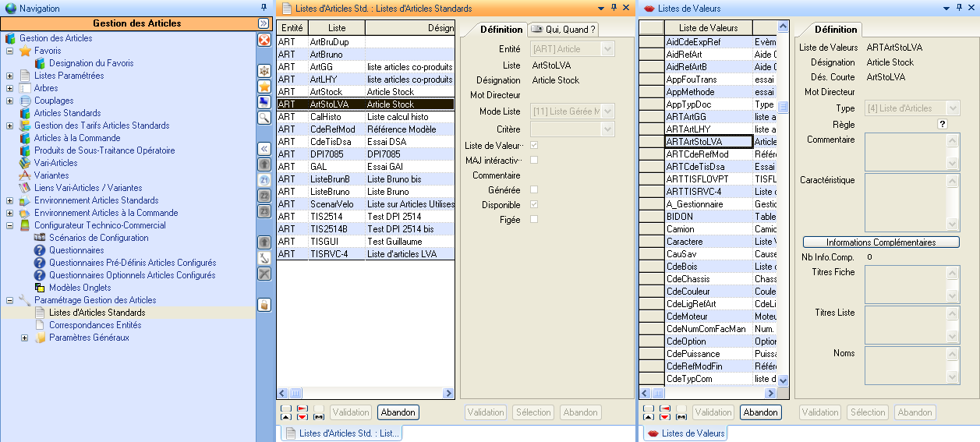Pin the Navigation panel with the pushpin icon
The width and height of the screenshot is (980, 442).
pos(264,7)
